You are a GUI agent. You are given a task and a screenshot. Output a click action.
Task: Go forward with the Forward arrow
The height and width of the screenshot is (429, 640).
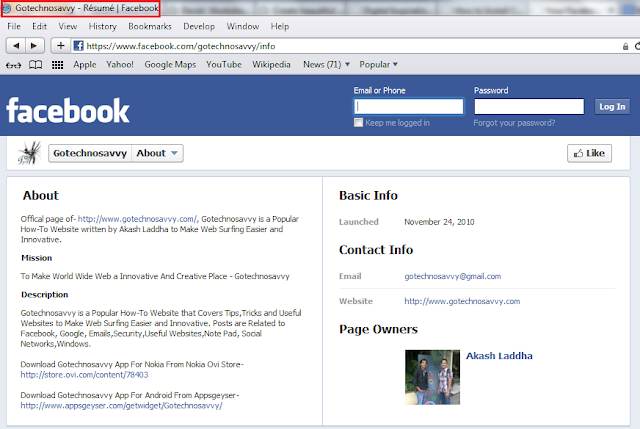point(34,46)
